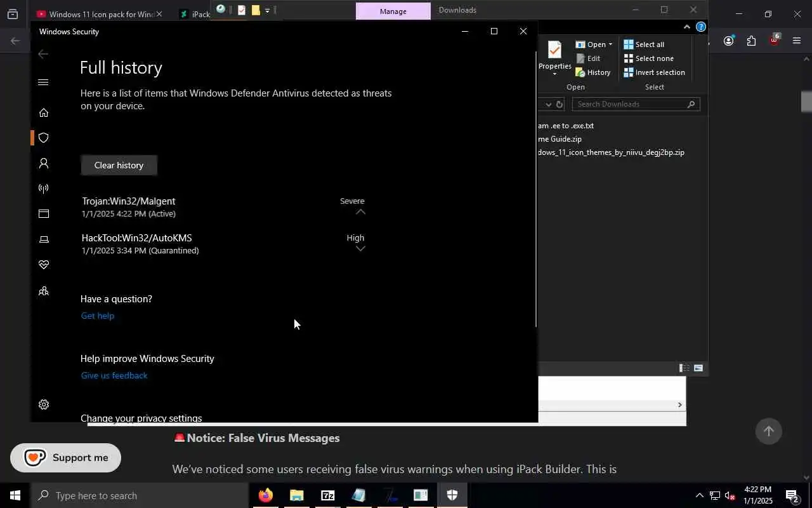The image size is (812, 508).
Task: Click the browser back arrow
Action: click(x=15, y=41)
